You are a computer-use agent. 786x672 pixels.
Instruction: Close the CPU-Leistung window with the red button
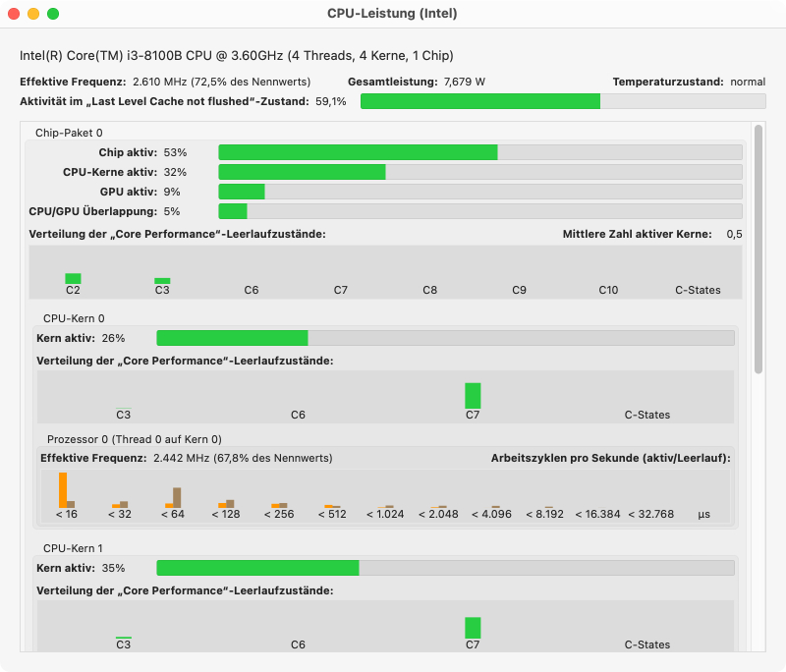tap(14, 14)
